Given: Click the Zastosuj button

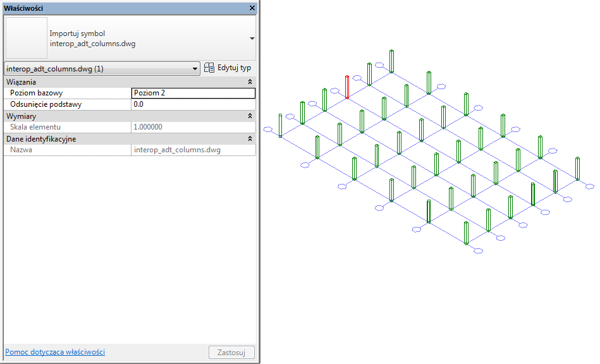Looking at the screenshot, I should (x=231, y=353).
